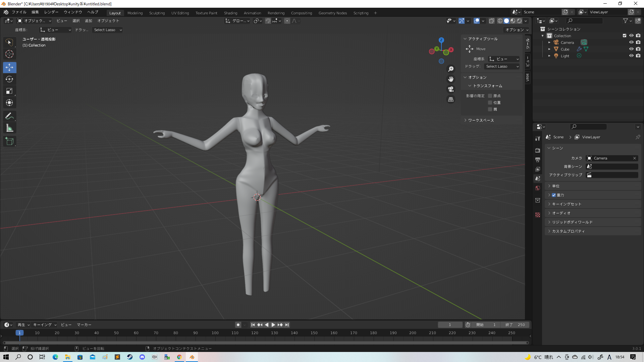Click frame 100 on the timeline
This screenshot has height=362, width=644.
(215, 333)
